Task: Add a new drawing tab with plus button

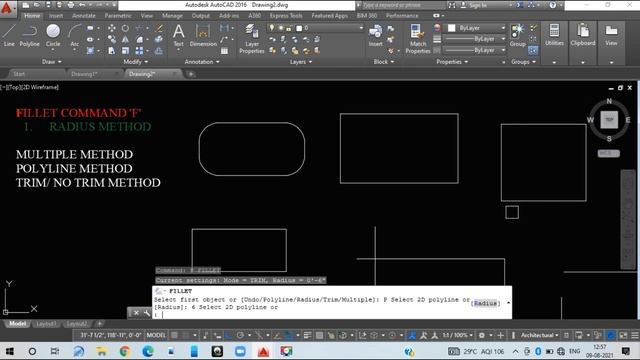Action: coord(191,74)
